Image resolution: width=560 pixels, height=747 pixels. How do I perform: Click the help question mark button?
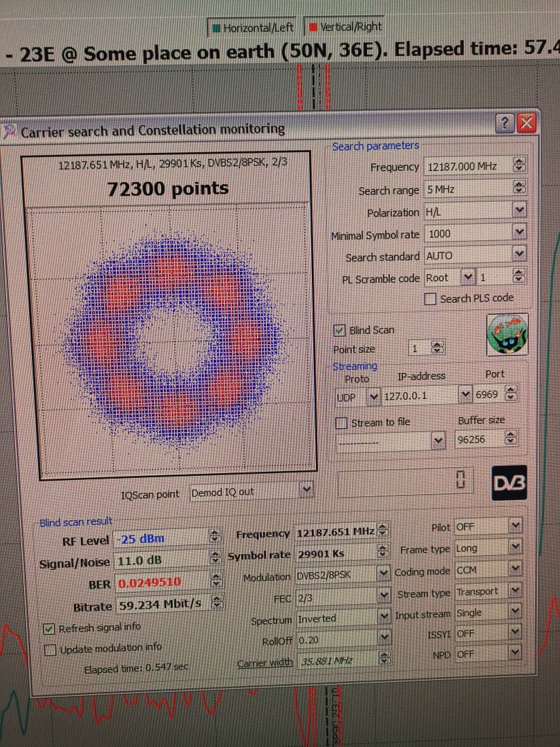tap(505, 123)
